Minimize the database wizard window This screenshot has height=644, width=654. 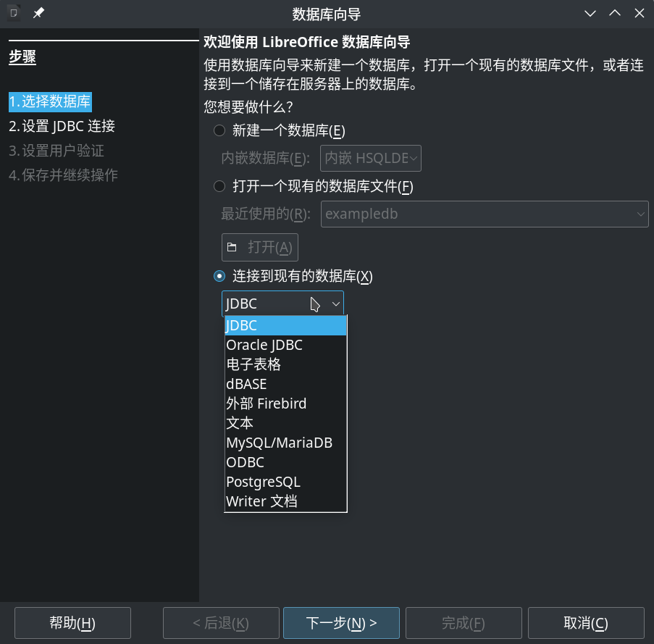coord(590,13)
